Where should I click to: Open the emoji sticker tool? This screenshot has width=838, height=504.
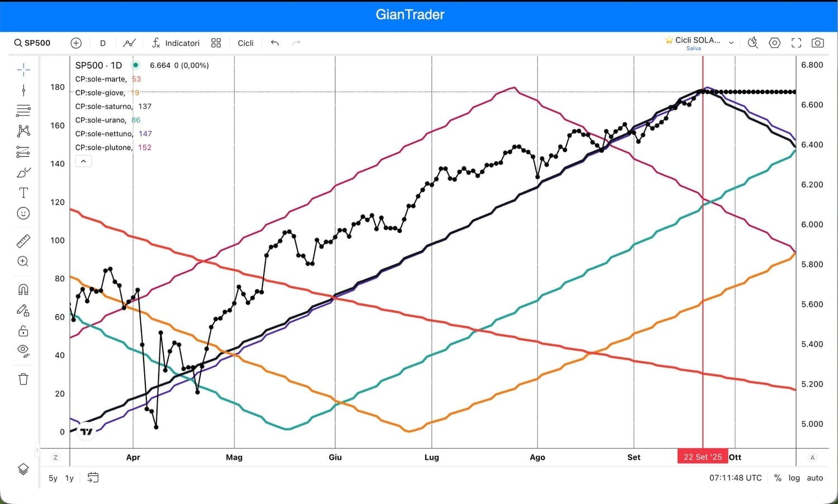coord(23,213)
